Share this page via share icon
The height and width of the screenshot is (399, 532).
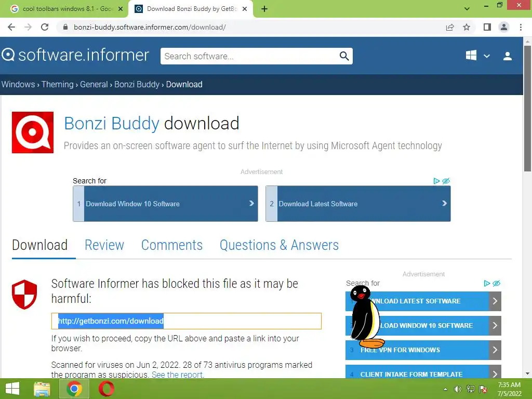[x=450, y=27]
